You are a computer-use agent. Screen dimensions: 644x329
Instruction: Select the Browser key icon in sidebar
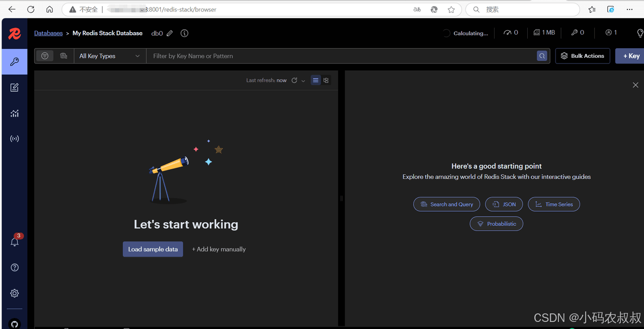click(15, 62)
